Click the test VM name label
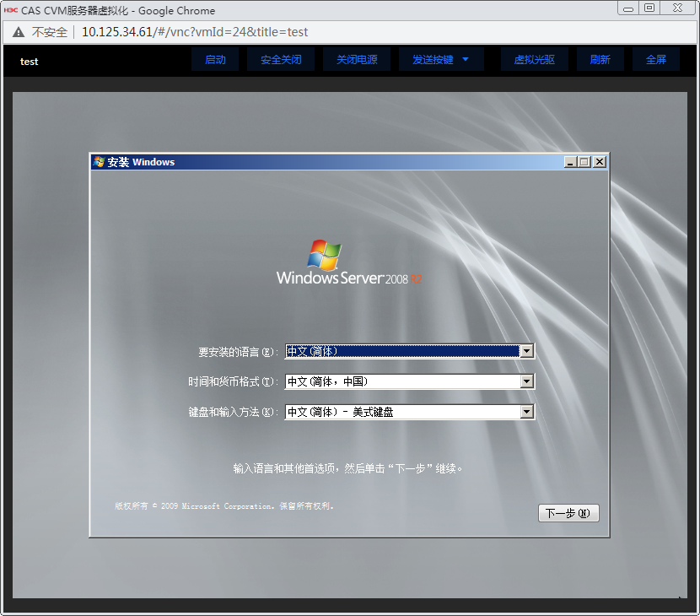Viewport: 700px width, 616px height. coord(30,62)
